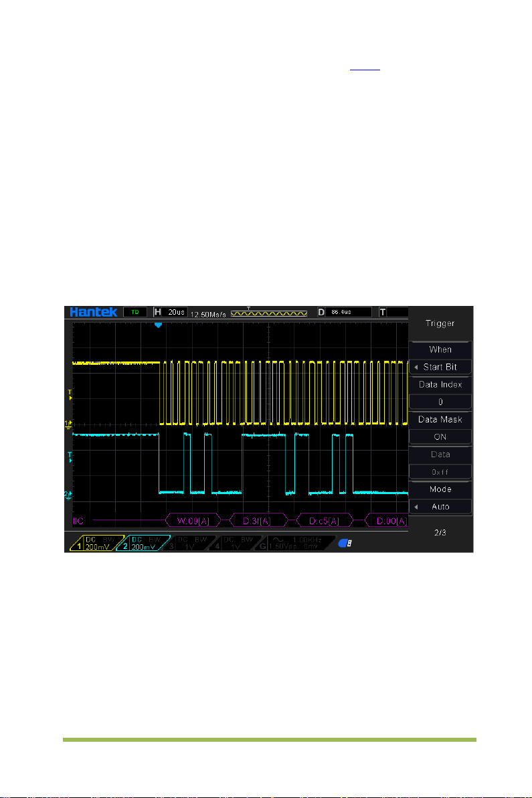The image size is (532, 798).
Task: Click the waveform memory overview bar
Action: pos(269,313)
